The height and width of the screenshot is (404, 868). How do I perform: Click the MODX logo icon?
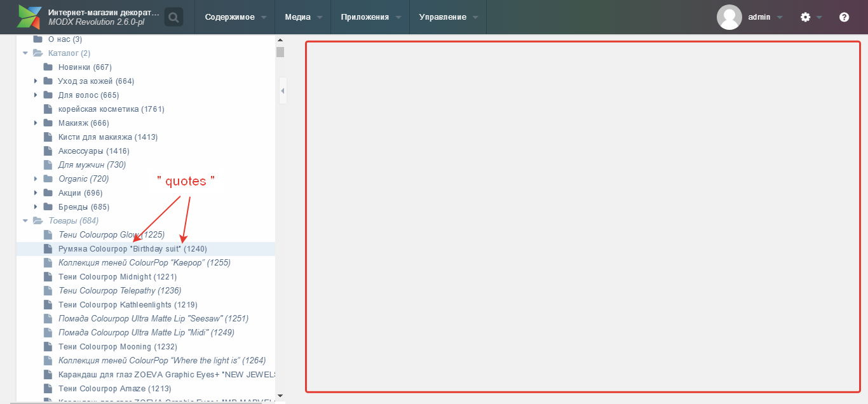[x=29, y=17]
